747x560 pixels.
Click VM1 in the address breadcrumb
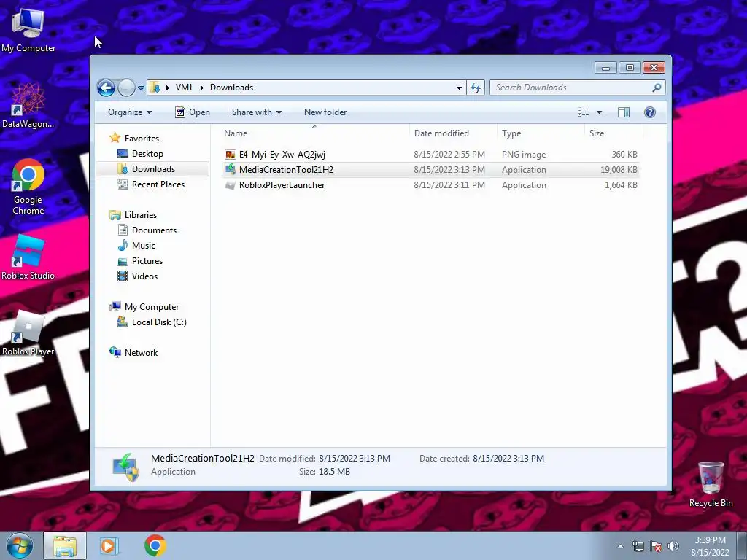point(184,87)
